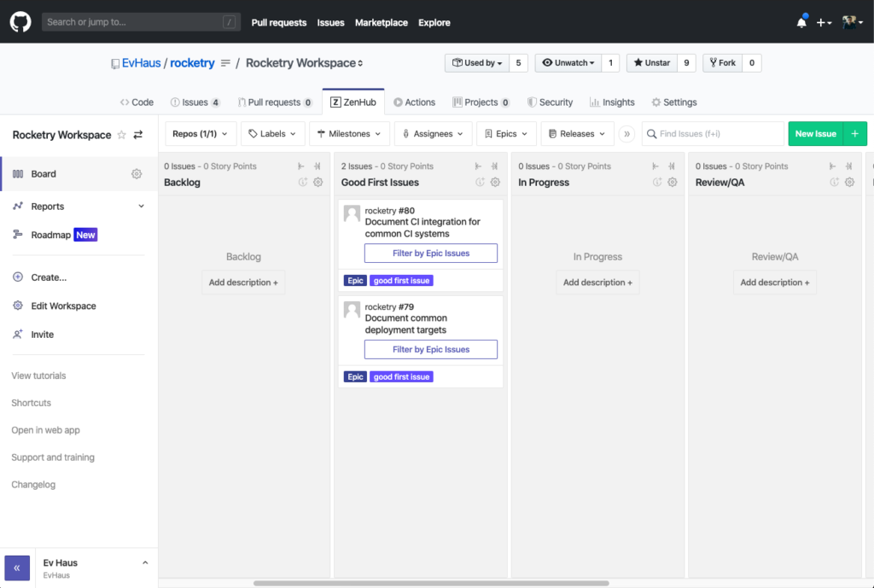Open the Releases filter dropdown
This screenshot has width=874, height=588.
click(578, 134)
